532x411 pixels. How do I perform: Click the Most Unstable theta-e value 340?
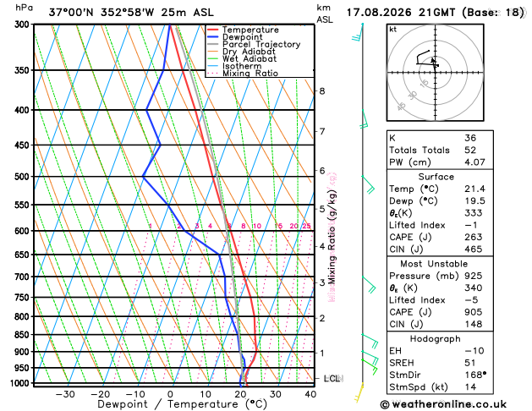click(x=474, y=288)
